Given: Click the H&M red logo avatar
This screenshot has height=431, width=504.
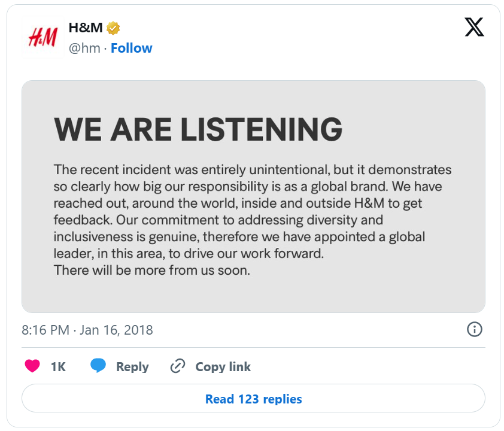Looking at the screenshot, I should (x=42, y=37).
